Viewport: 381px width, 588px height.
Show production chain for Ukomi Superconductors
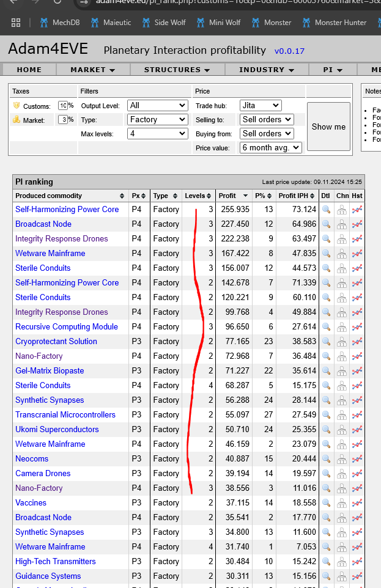[342, 430]
